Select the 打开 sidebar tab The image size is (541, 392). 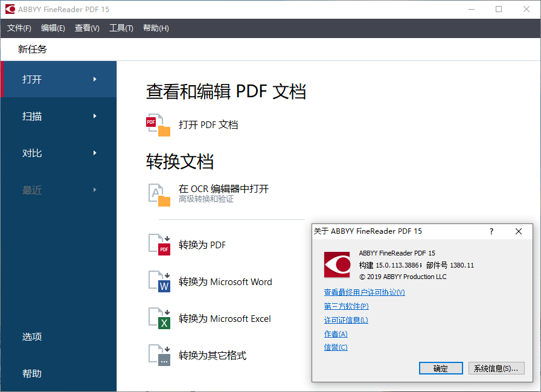click(59, 79)
